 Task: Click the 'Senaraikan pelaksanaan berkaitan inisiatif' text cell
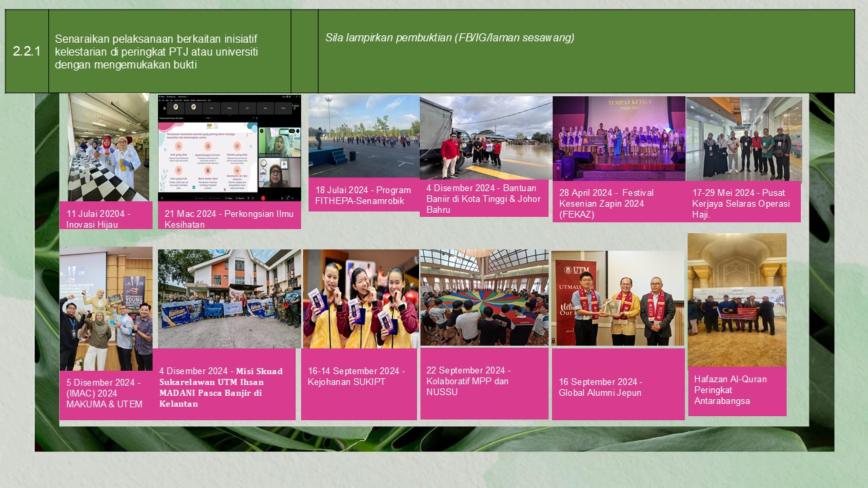(170, 52)
